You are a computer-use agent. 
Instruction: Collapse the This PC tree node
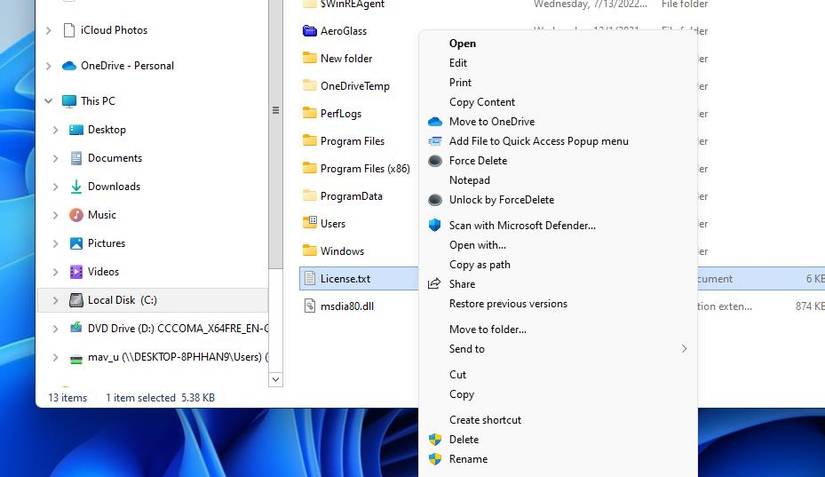(x=48, y=101)
